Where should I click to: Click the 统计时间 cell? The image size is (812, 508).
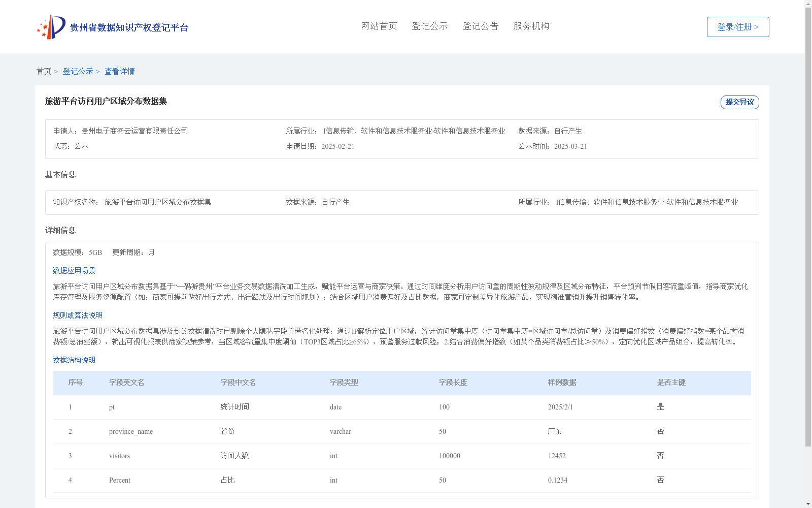pyautogui.click(x=235, y=407)
